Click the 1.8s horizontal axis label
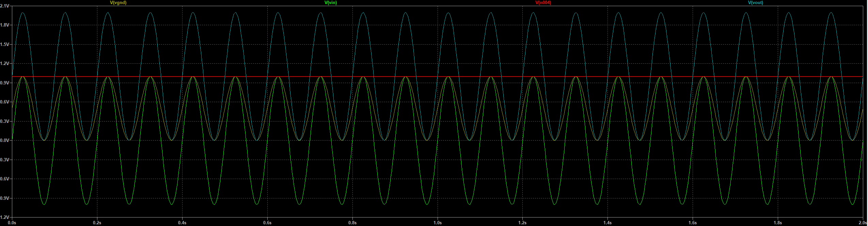 pyautogui.click(x=778, y=223)
